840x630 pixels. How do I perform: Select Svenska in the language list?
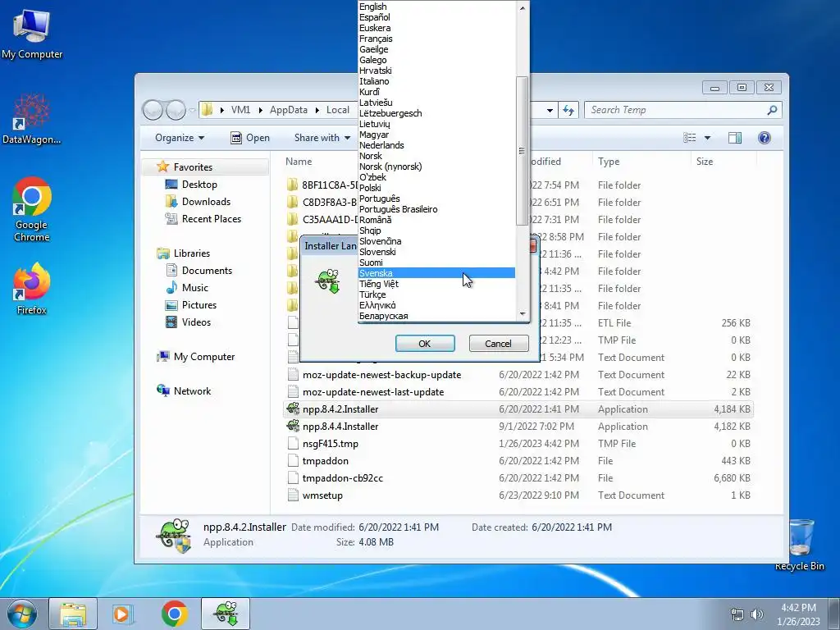[x=436, y=273]
